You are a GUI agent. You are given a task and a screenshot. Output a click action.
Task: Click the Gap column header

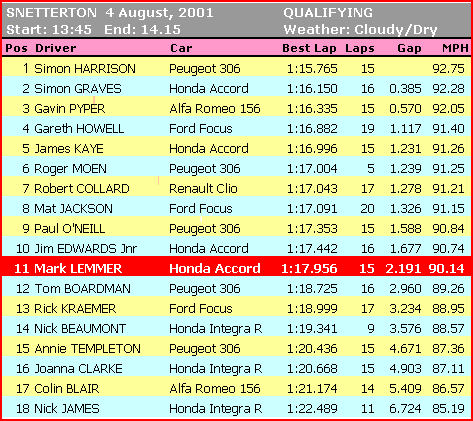(409, 48)
